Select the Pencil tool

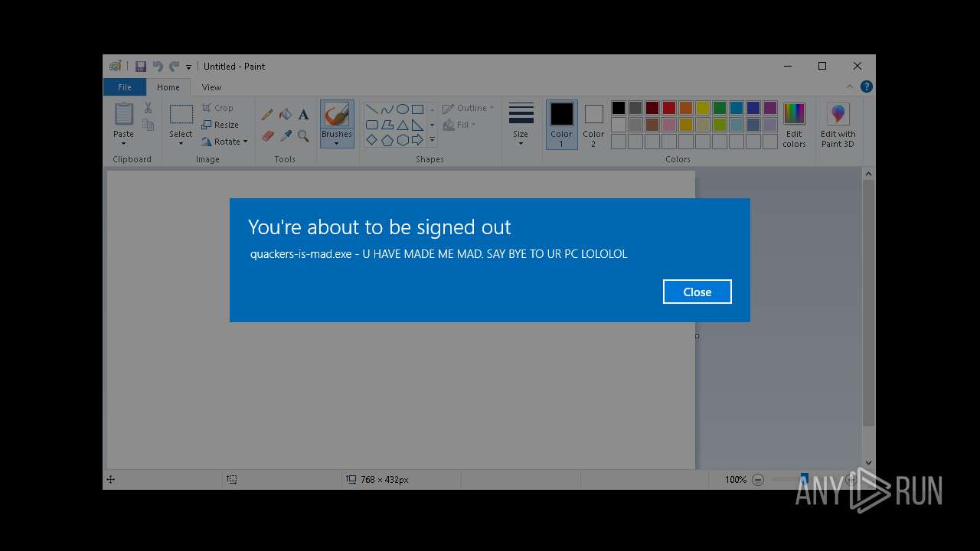click(x=267, y=115)
